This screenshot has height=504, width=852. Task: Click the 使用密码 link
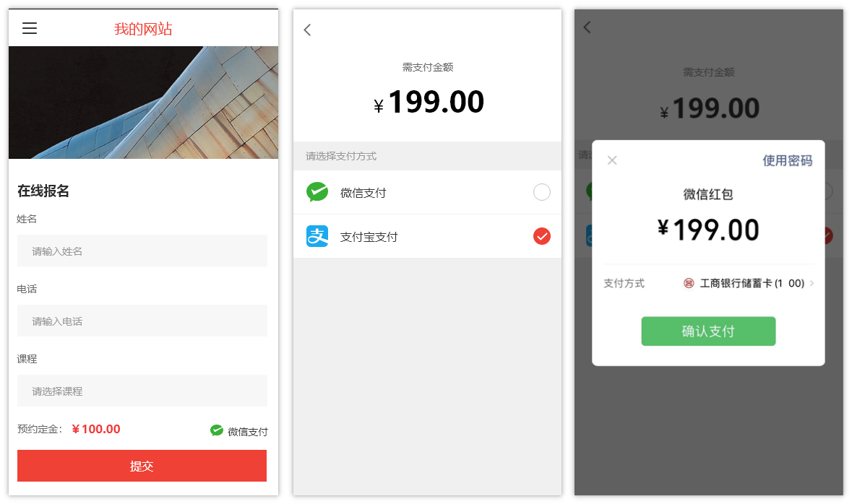pos(788,161)
